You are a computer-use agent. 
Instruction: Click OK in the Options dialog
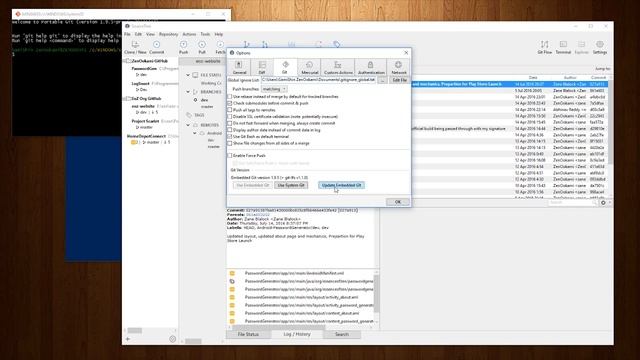point(398,202)
